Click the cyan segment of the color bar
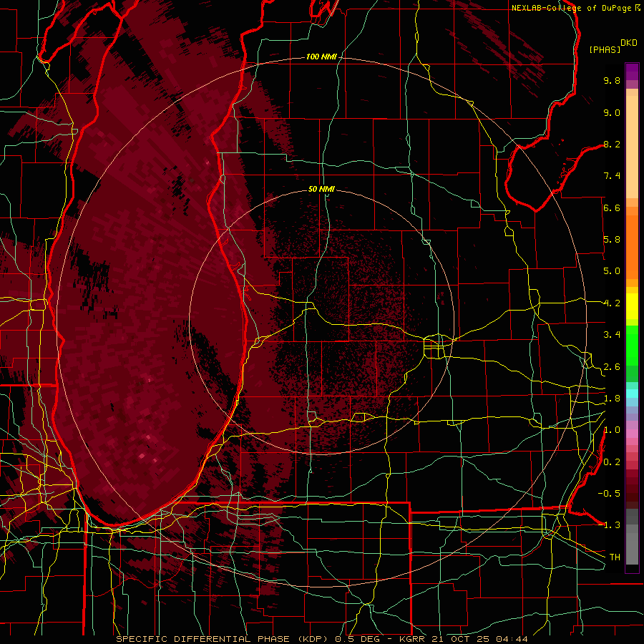 [632, 394]
